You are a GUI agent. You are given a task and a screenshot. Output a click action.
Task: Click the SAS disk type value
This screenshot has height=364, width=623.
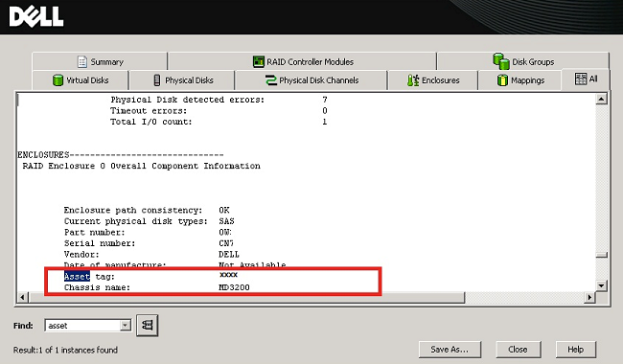pyautogui.click(x=226, y=221)
